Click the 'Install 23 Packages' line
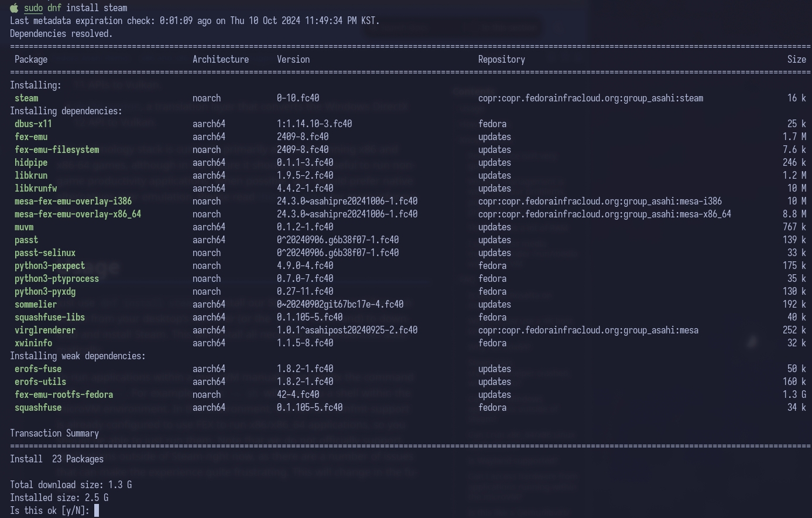This screenshot has height=518, width=812. click(x=57, y=459)
